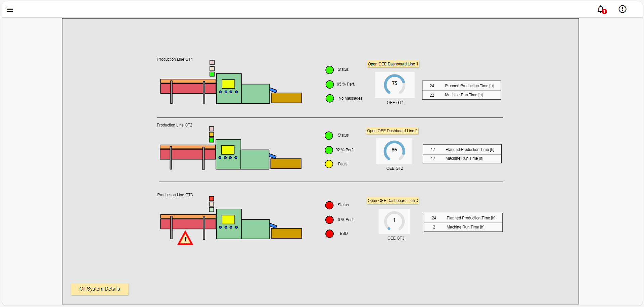
Task: Click the red warning triangle on GT3
Action: pyautogui.click(x=185, y=238)
